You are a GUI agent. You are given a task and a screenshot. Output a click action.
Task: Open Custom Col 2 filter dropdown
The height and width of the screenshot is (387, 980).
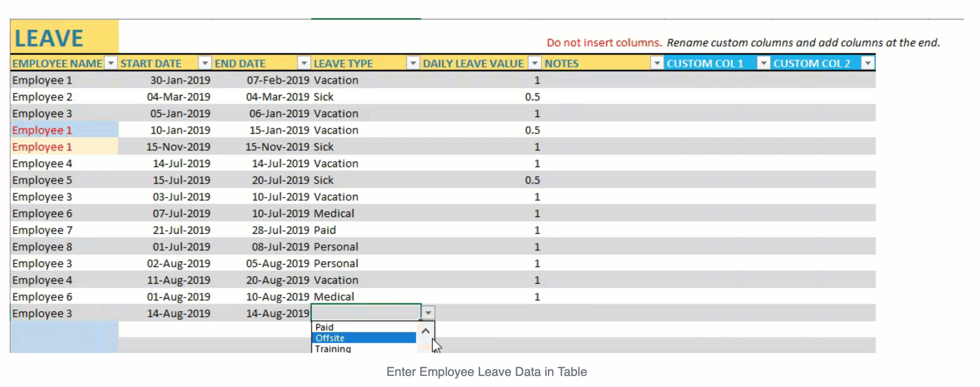(868, 64)
